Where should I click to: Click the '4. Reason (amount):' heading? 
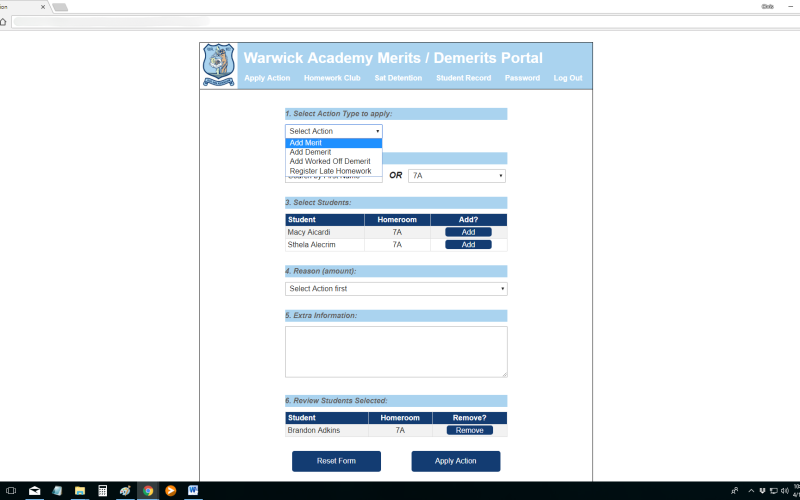coord(321,271)
